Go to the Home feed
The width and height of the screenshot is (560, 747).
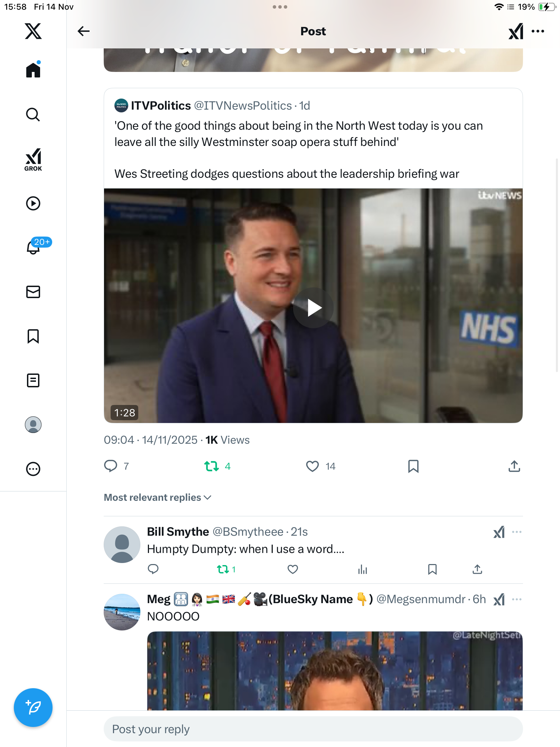33,70
